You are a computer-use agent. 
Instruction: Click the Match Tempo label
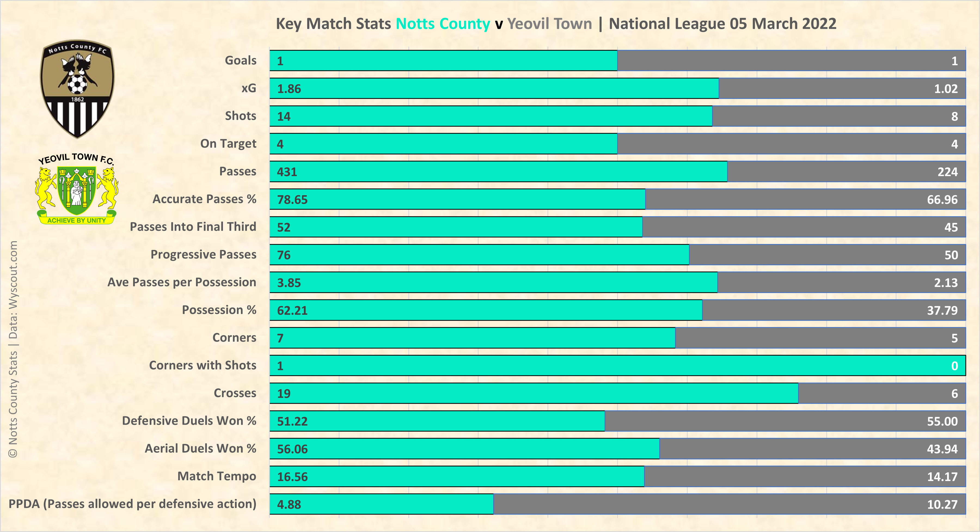(216, 476)
